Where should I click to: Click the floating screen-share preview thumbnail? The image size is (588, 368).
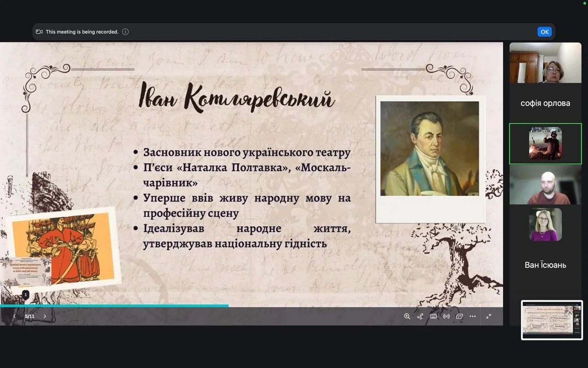[x=552, y=320]
